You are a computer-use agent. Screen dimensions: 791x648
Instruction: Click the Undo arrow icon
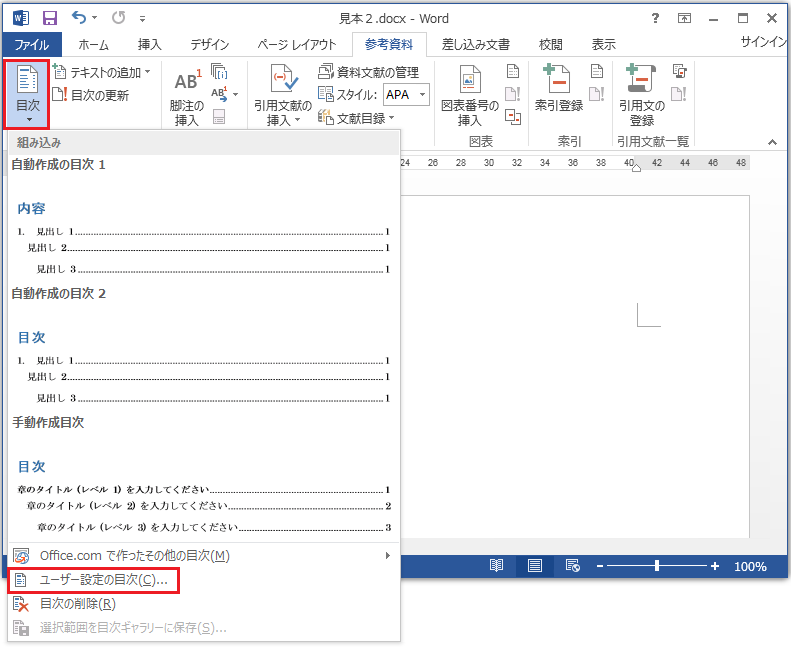pos(80,18)
